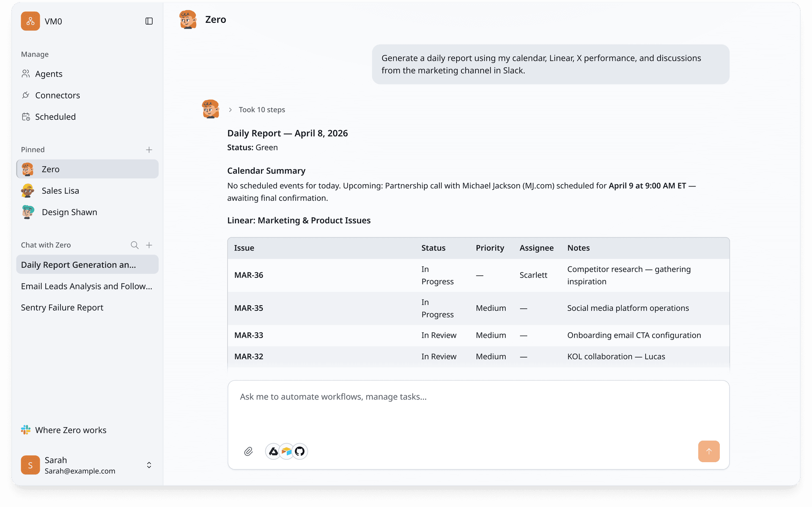Open the Connectors page

tap(57, 96)
